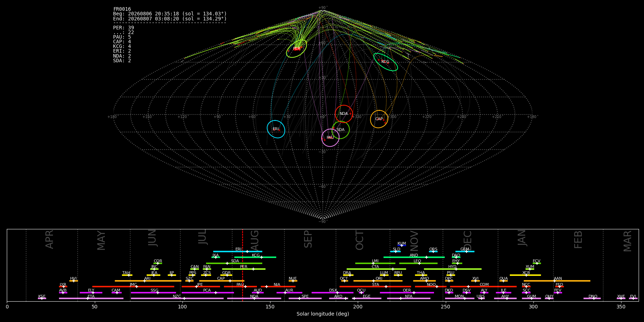Select the PER shower bar in timeline
Screen dimensions: 644x322
click(x=244, y=269)
